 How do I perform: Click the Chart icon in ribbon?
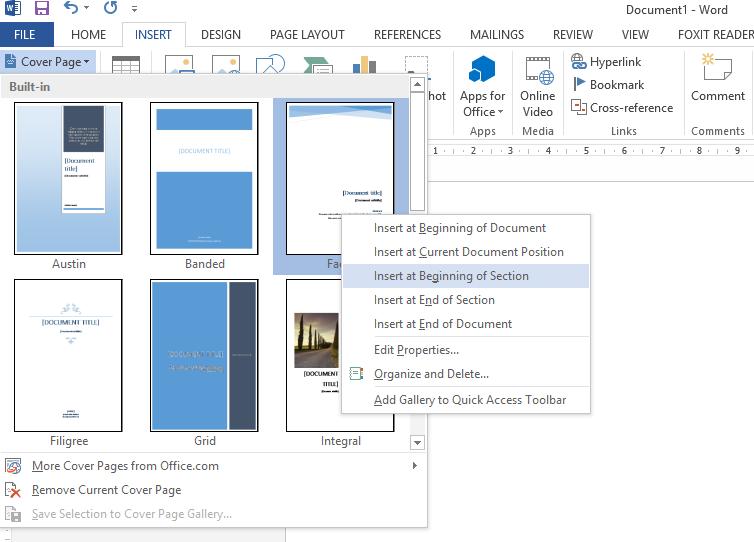pyautogui.click(x=364, y=64)
